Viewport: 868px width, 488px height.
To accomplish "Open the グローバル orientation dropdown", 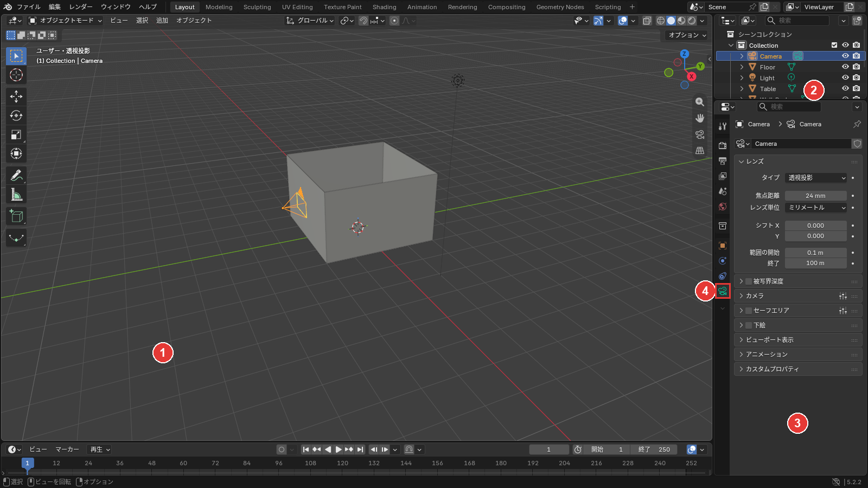I will (x=310, y=21).
